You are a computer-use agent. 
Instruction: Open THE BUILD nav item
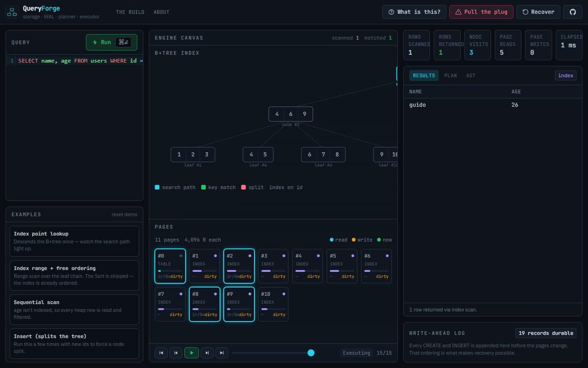(130, 12)
